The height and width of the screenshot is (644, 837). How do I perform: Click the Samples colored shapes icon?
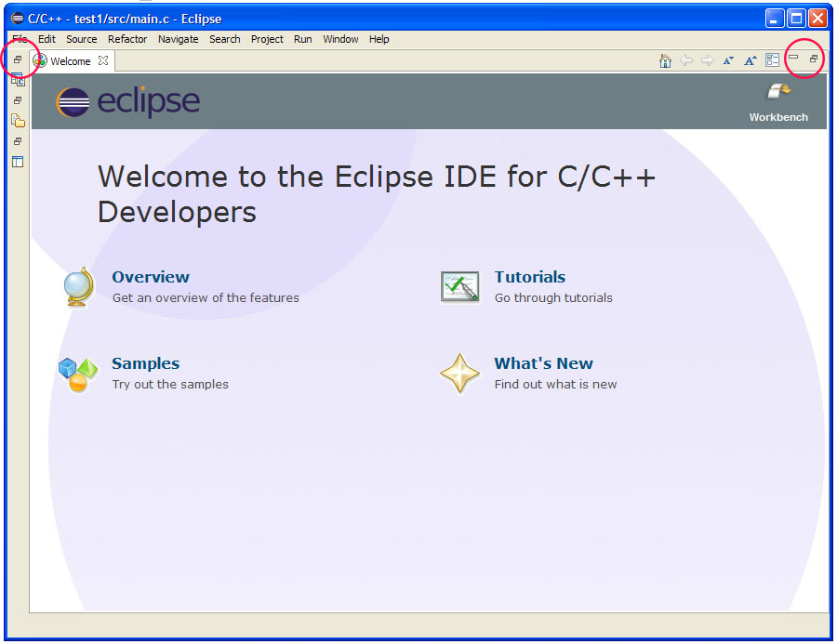coord(78,375)
